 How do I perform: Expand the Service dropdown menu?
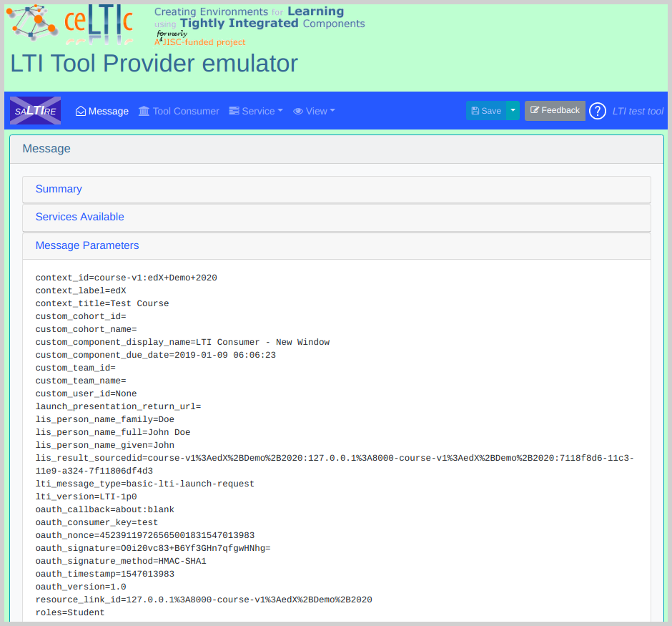[x=256, y=111]
